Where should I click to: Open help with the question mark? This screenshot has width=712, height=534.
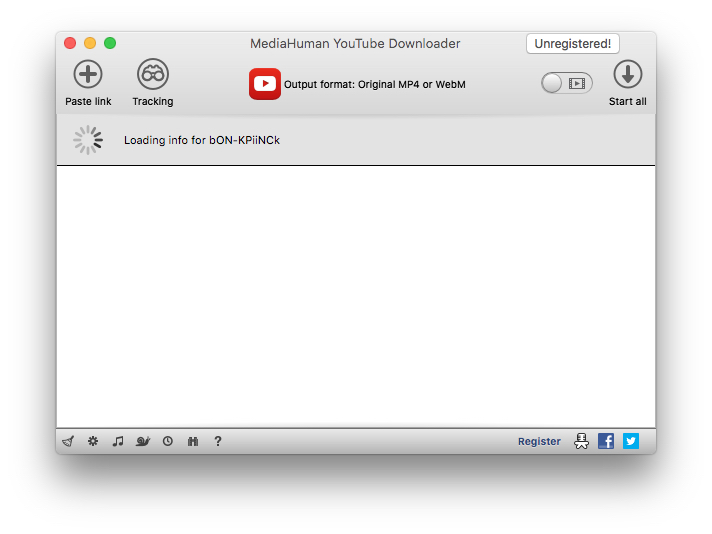[218, 441]
